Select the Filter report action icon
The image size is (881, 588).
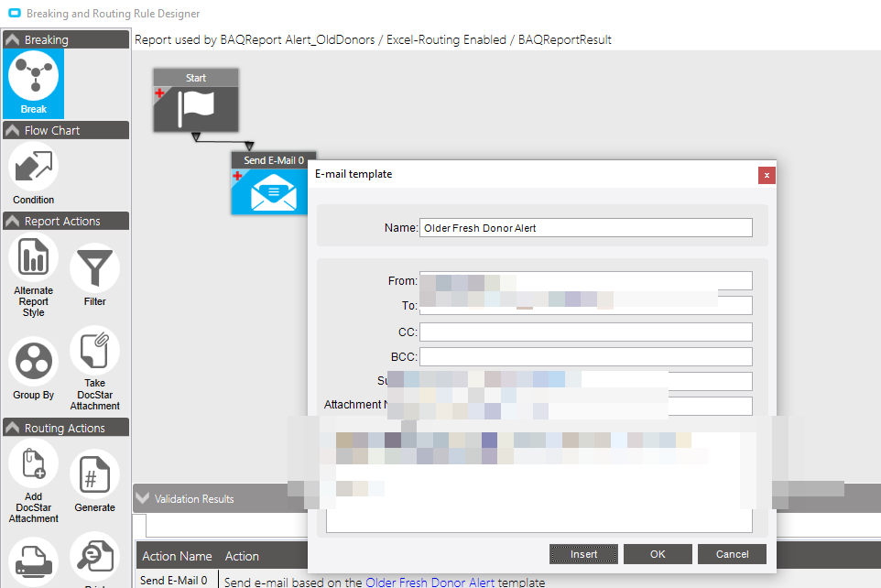click(94, 276)
